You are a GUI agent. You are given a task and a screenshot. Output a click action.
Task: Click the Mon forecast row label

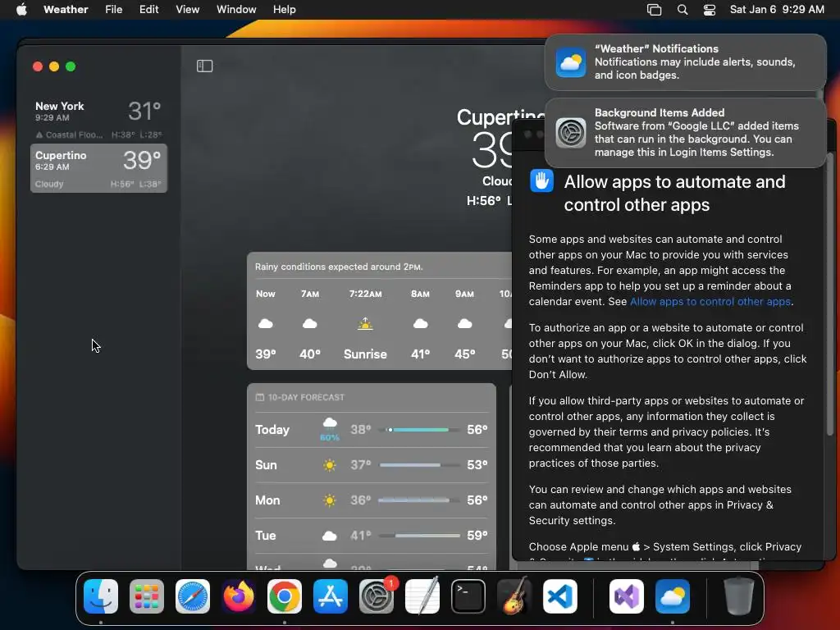click(x=267, y=500)
